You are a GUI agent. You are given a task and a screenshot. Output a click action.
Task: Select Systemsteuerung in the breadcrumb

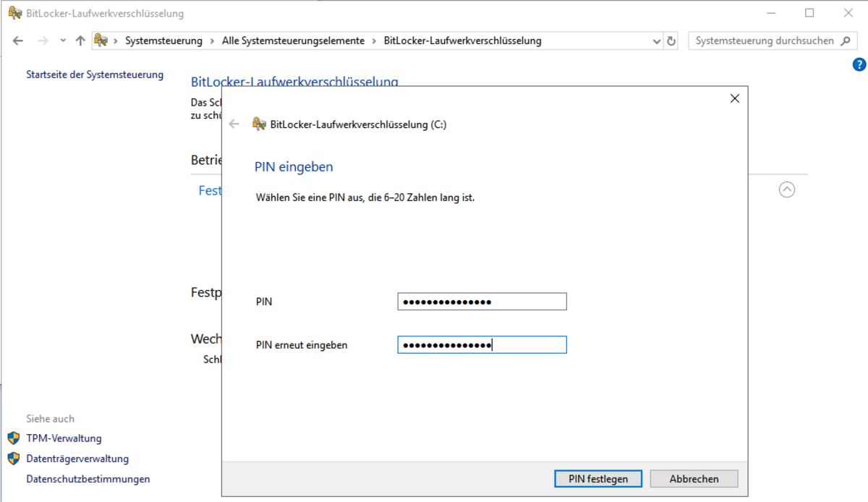pos(163,41)
